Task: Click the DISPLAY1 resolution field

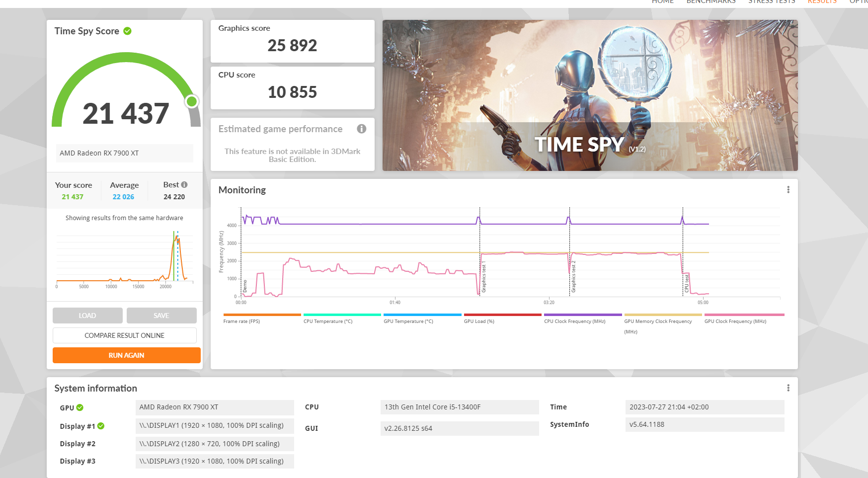Action: (x=215, y=426)
